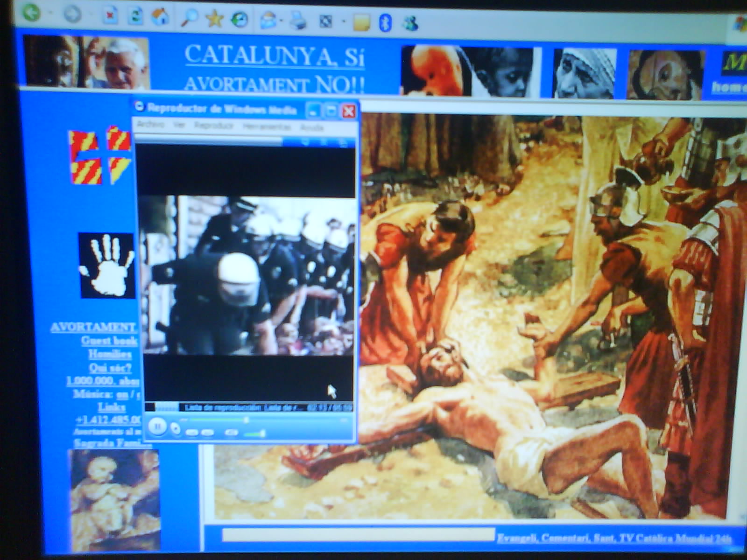Viewport: 747px width, 560px height.
Task: Click the beige input bar at page bottom
Action: [x=358, y=535]
